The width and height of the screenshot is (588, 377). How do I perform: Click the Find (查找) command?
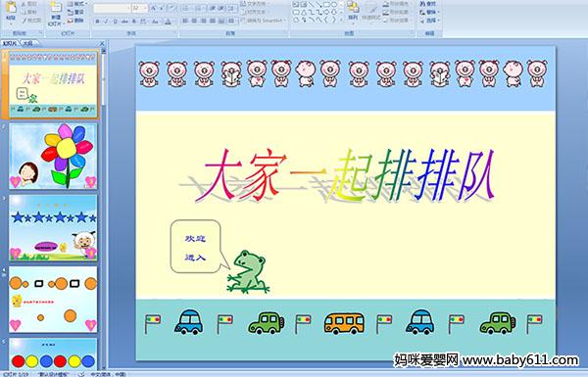[428, 4]
